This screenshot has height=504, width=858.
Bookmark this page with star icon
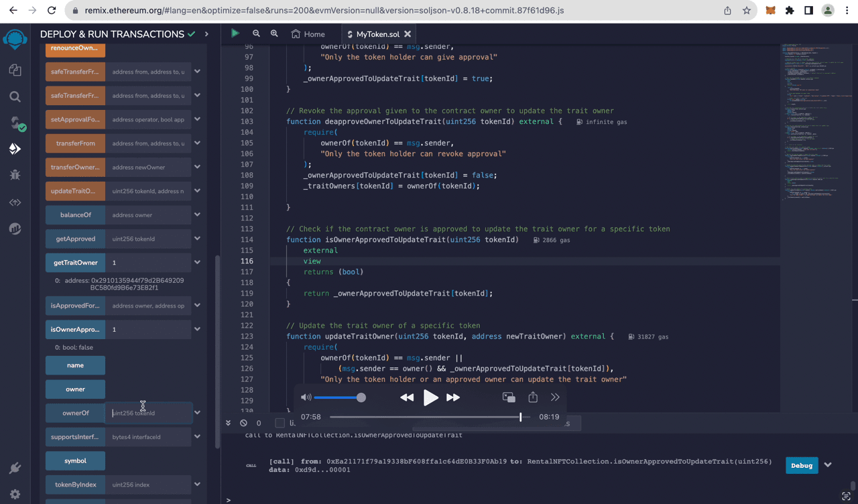pos(747,11)
